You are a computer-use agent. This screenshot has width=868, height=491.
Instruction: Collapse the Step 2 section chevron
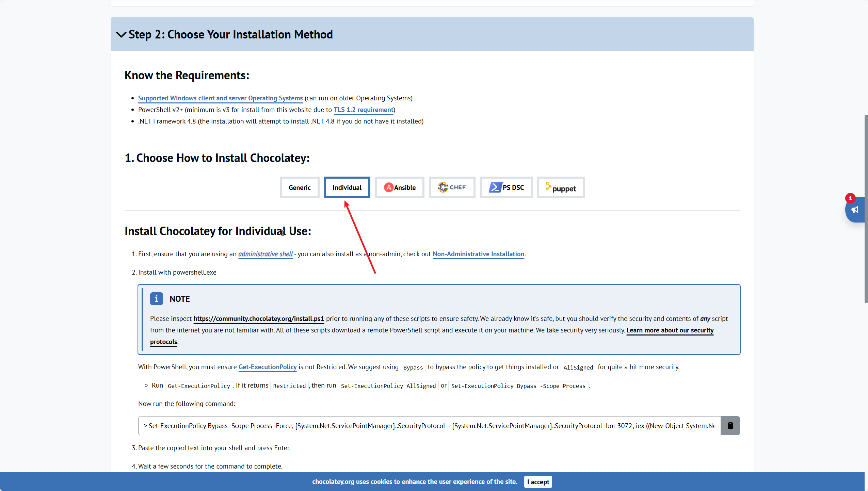[x=121, y=34]
